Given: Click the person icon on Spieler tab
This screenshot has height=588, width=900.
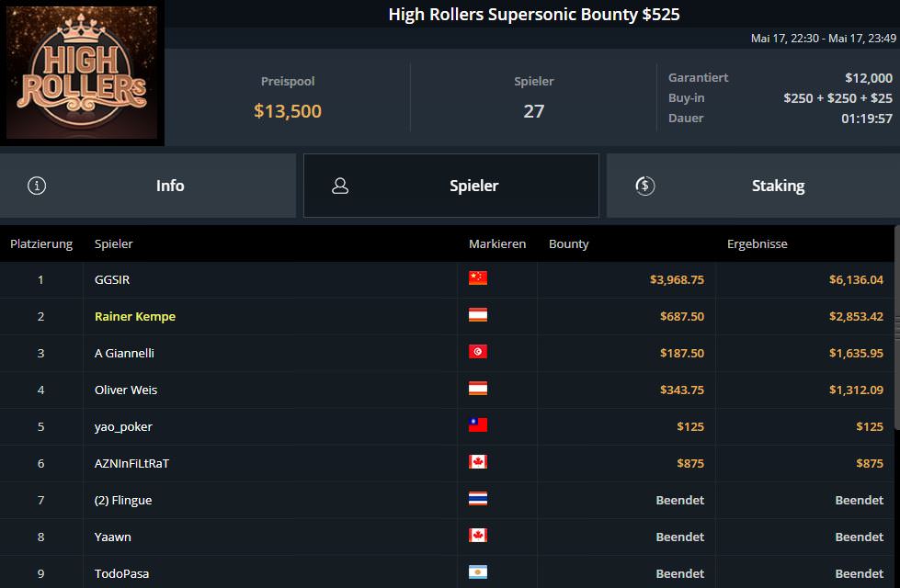Looking at the screenshot, I should click(x=340, y=186).
